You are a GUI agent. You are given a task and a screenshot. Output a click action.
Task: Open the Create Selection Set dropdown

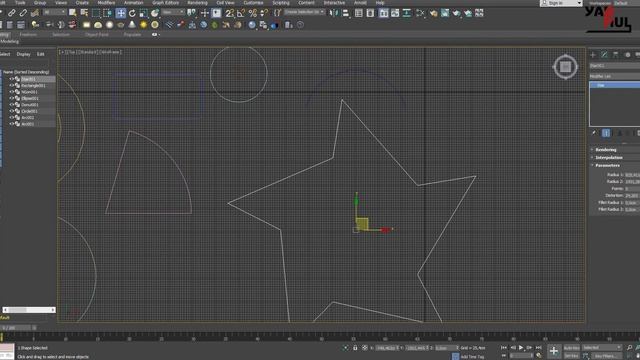(304, 12)
